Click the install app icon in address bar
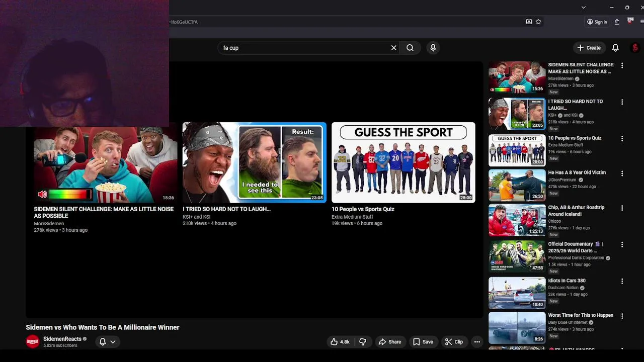 529,22
